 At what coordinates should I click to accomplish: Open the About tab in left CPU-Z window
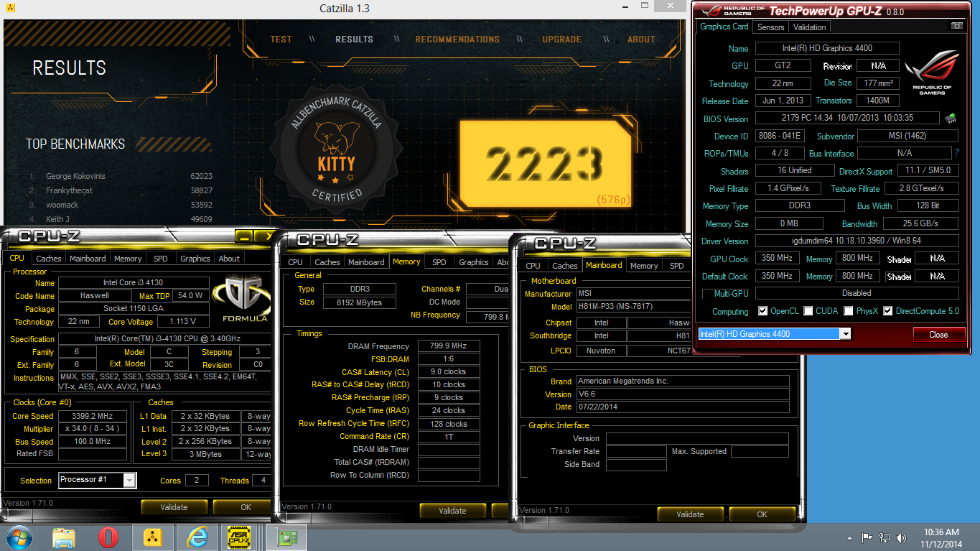(229, 259)
